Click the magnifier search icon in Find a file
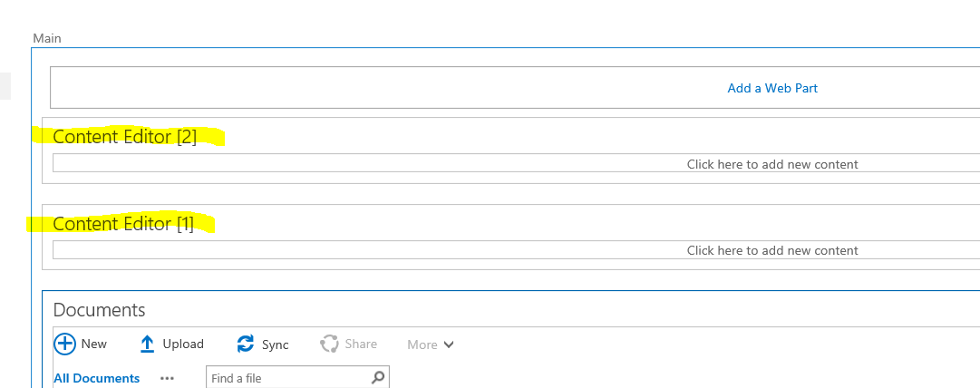980x388 pixels. tap(378, 377)
